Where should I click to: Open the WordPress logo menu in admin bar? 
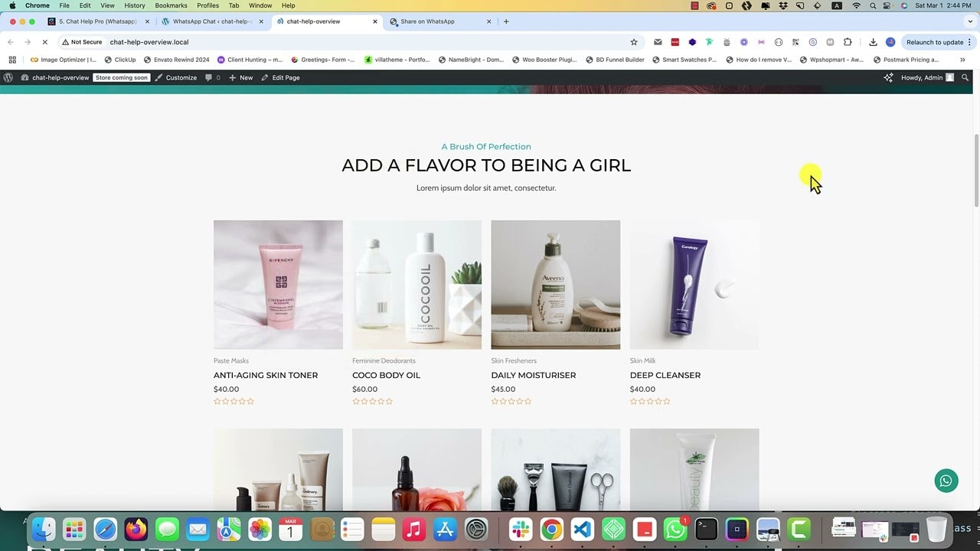point(8,77)
